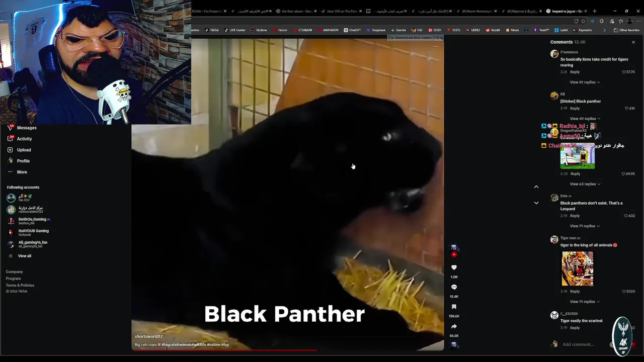Open ChatGPT bookmark
644x362 pixels.
352,30
